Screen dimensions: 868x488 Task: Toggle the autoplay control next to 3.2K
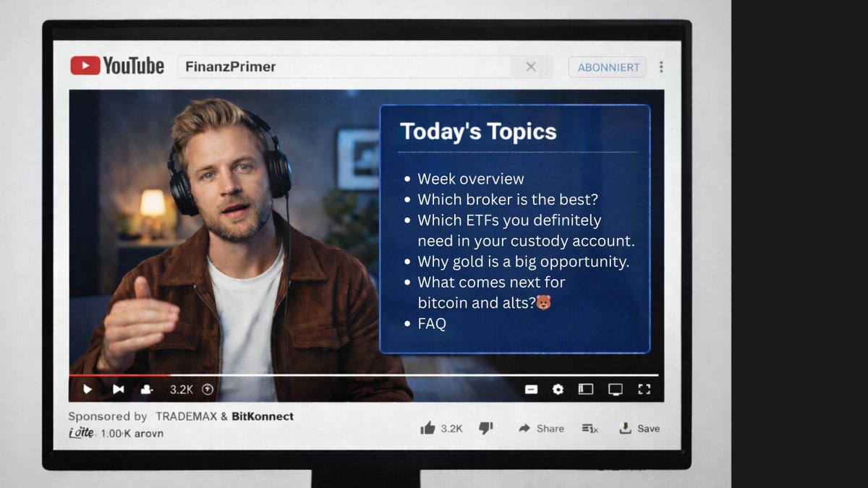pyautogui.click(x=206, y=389)
